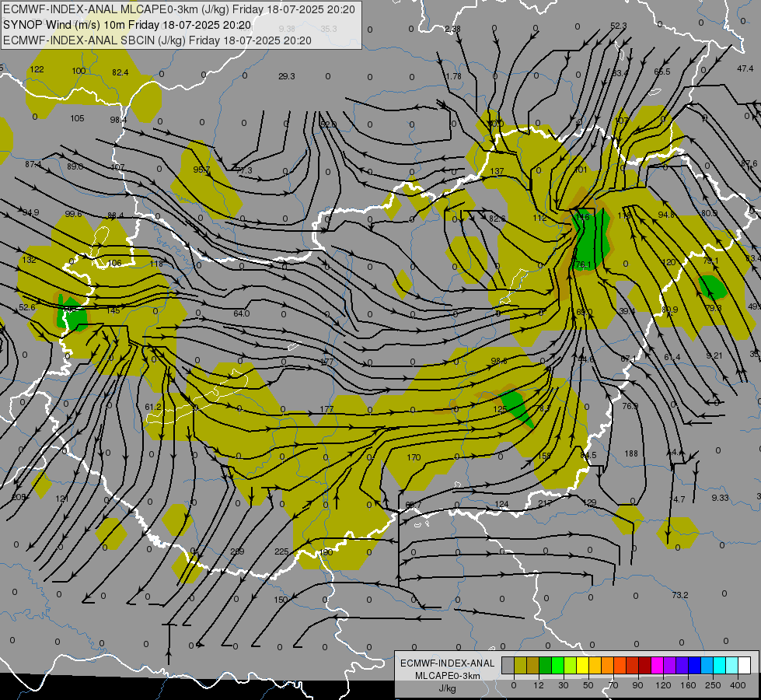The width and height of the screenshot is (761, 700).
Task: Click the map value 1.78
Action: click(x=453, y=77)
